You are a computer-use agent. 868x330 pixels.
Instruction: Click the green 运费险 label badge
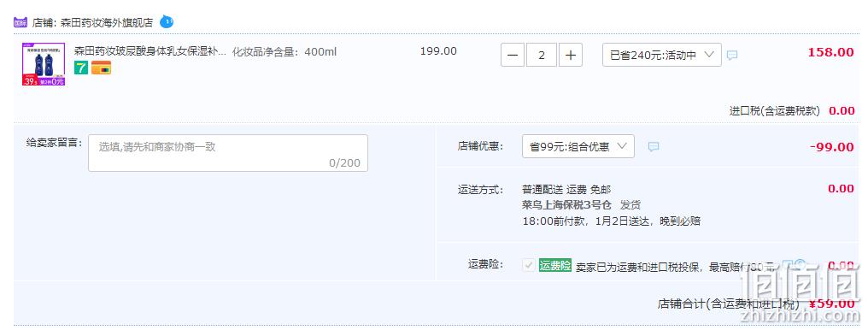pyautogui.click(x=555, y=266)
